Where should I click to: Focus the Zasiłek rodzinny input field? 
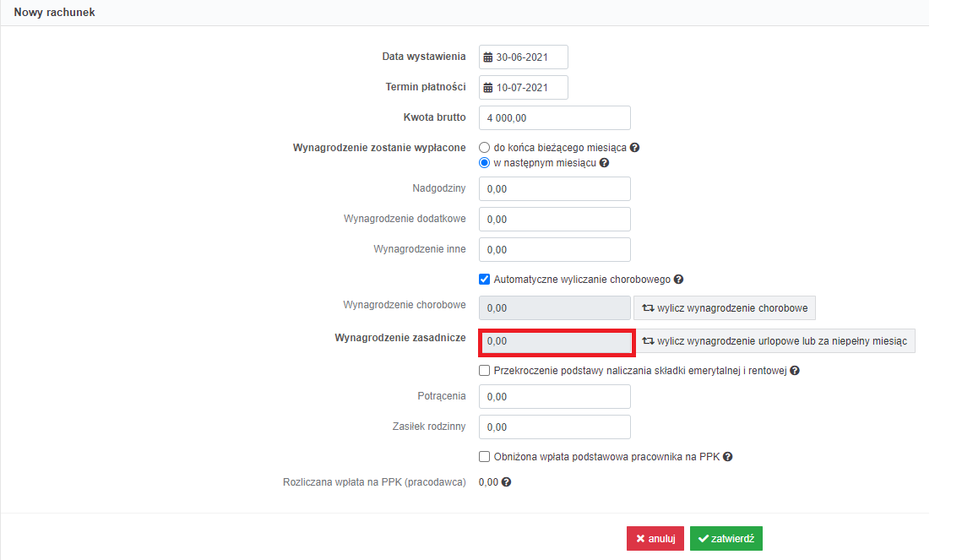[555, 427]
